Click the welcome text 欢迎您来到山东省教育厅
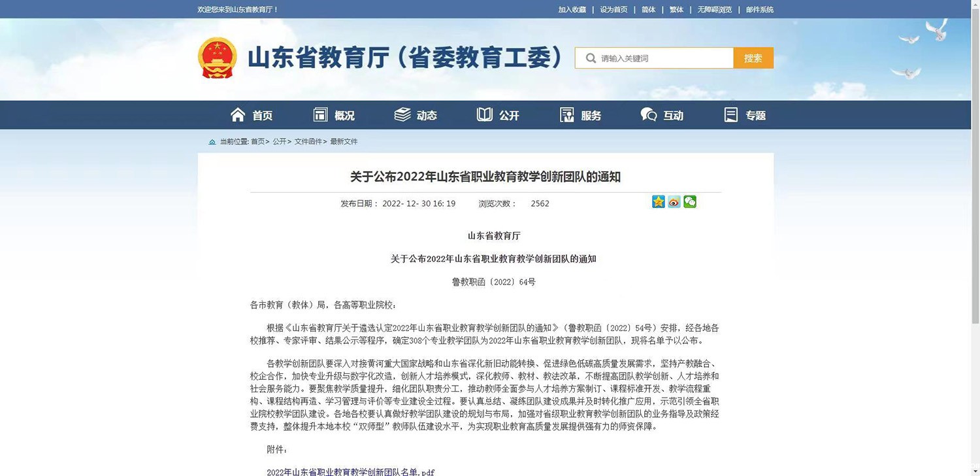The height and width of the screenshot is (476, 980). 238,10
